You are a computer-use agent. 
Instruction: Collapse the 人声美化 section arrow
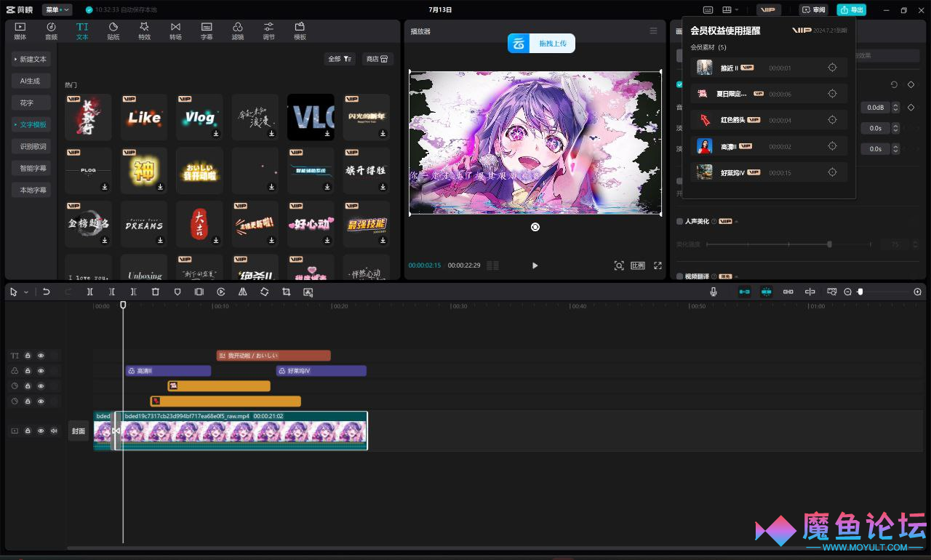coord(736,221)
